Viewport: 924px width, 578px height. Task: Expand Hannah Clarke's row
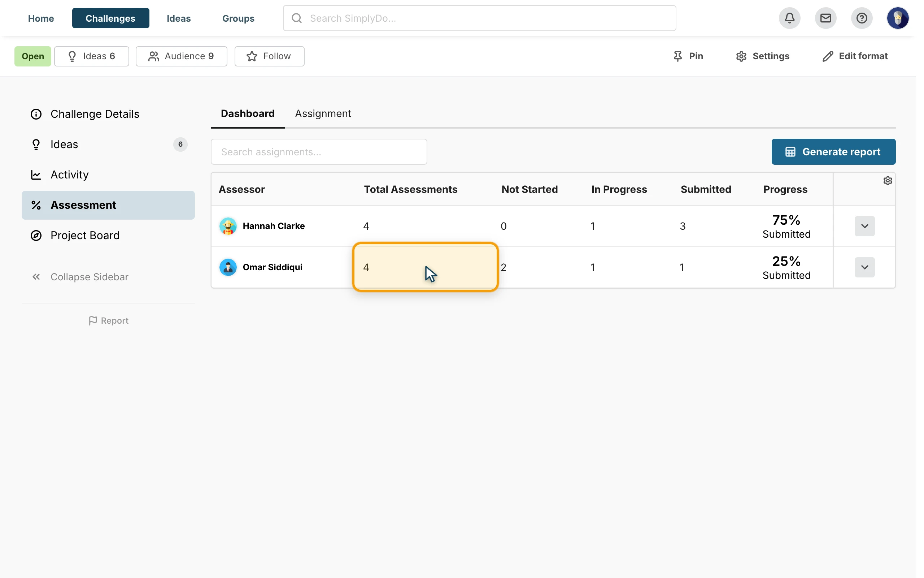(x=864, y=226)
